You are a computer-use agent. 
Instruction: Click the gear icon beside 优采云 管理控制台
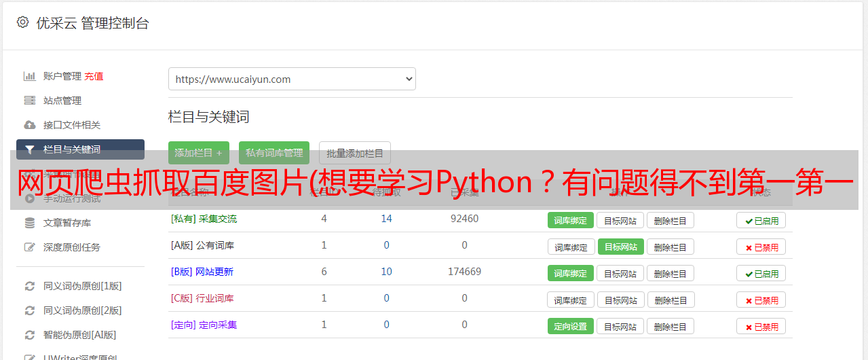click(x=22, y=22)
